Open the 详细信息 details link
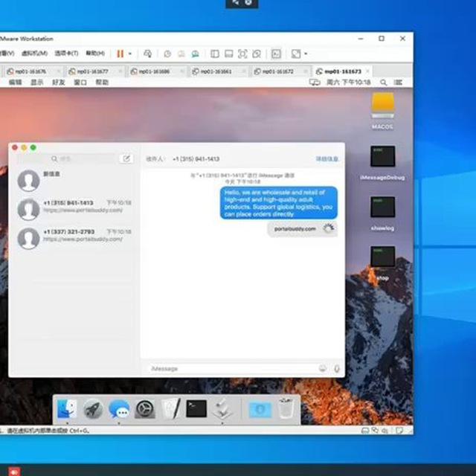 point(327,158)
